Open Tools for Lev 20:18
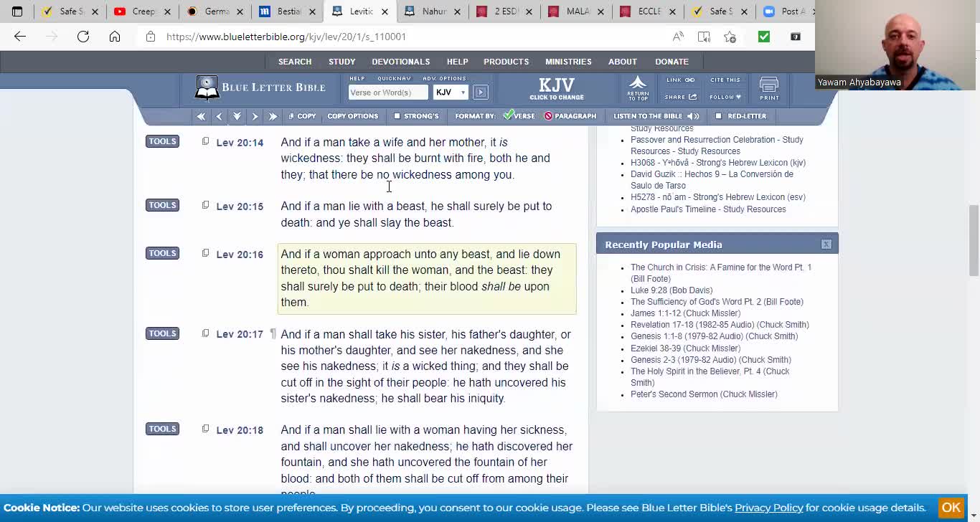The width and height of the screenshot is (980, 522). coord(162,429)
